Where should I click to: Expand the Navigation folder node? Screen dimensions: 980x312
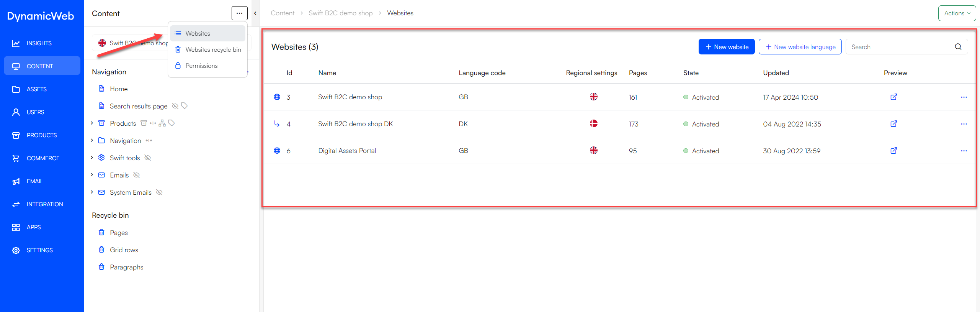(92, 140)
